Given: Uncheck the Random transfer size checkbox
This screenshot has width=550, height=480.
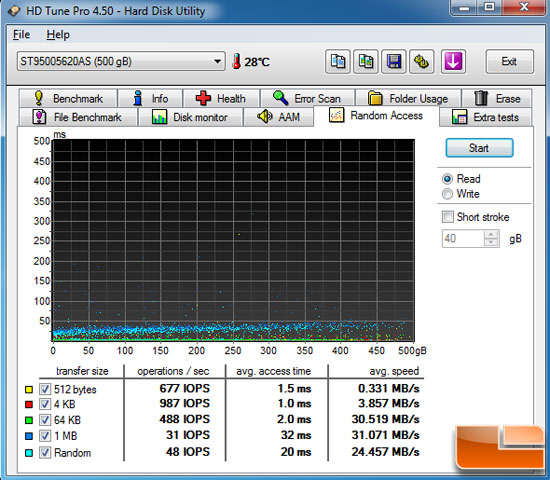Looking at the screenshot, I should tap(45, 452).
